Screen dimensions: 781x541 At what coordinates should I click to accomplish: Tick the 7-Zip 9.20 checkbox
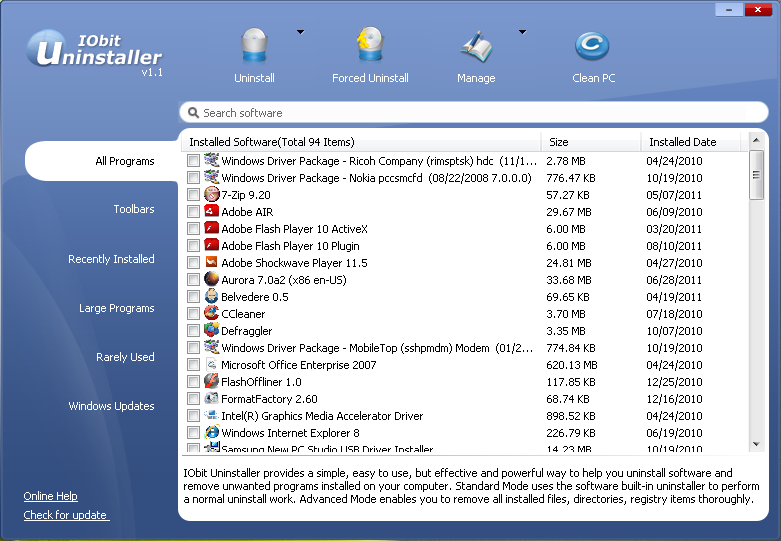tap(193, 195)
